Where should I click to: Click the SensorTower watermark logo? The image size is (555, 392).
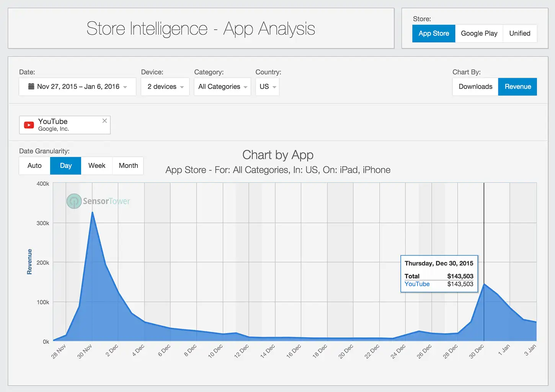pos(98,201)
